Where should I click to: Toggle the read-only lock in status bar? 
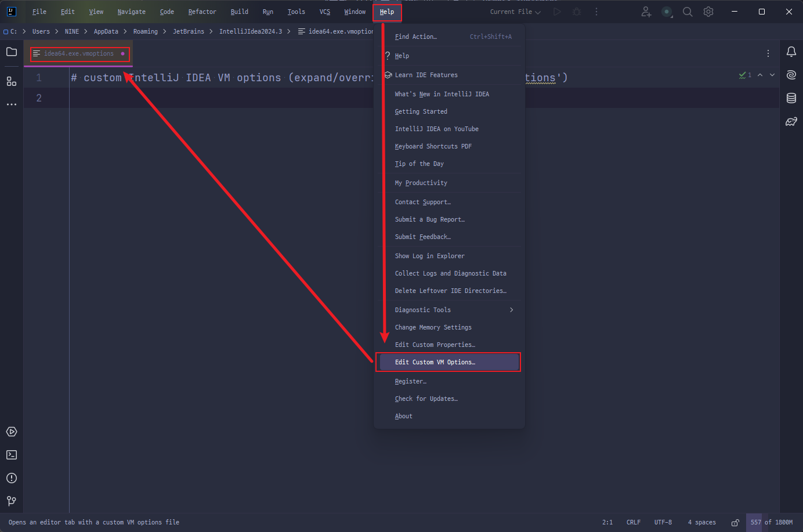pyautogui.click(x=735, y=523)
